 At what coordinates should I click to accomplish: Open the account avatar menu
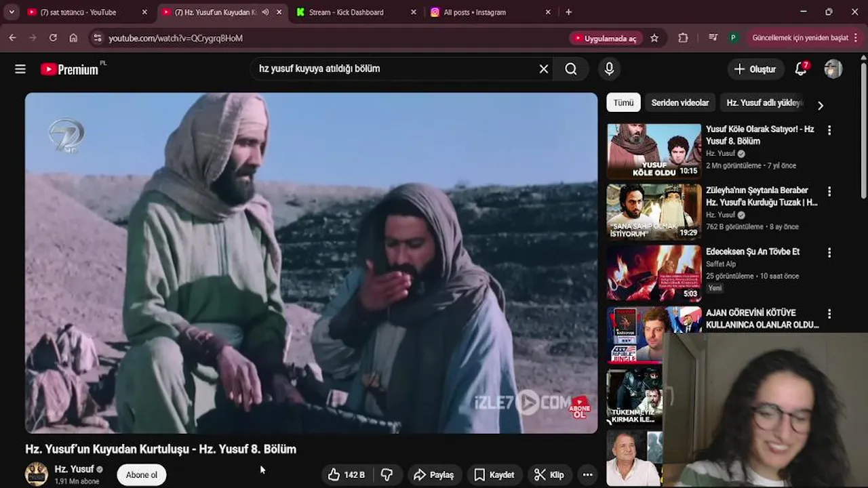[833, 69]
